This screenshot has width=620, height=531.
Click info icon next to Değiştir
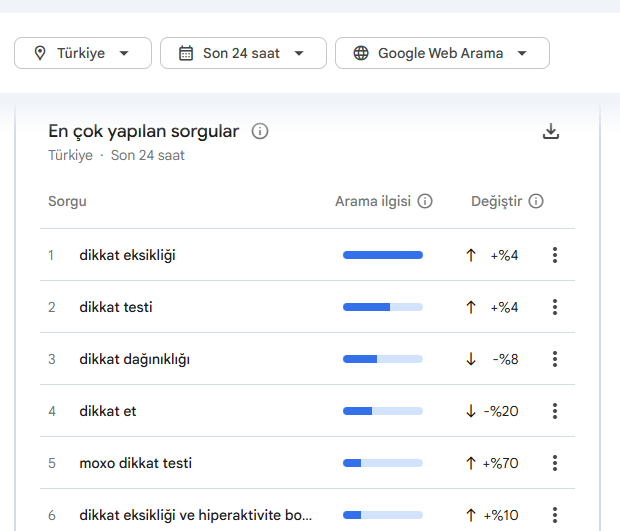coord(536,202)
